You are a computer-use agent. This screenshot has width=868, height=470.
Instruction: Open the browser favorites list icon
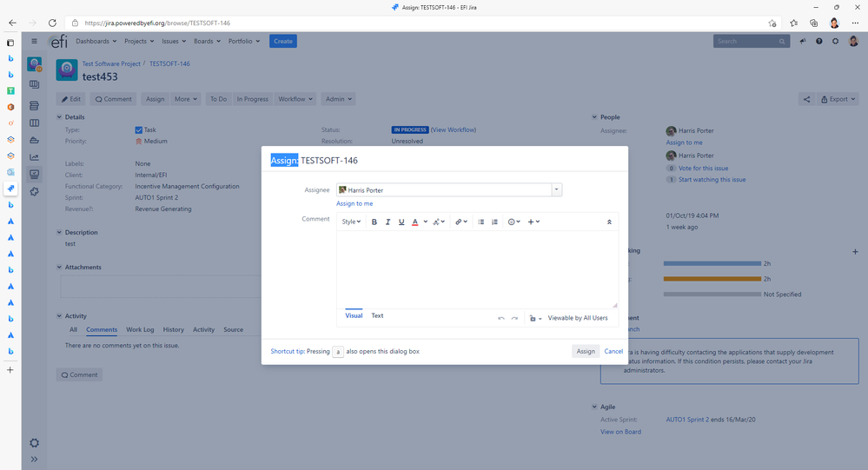794,23
